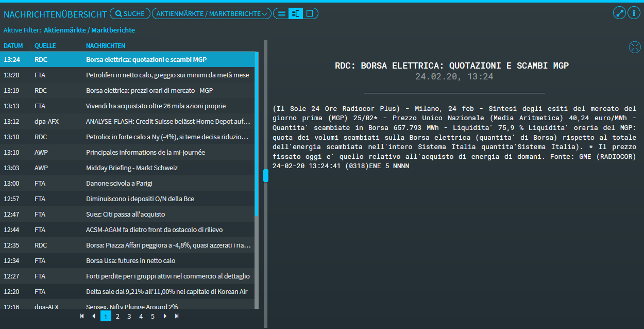Sort by the DATUM column header
This screenshot has width=644, height=329.
(x=13, y=46)
